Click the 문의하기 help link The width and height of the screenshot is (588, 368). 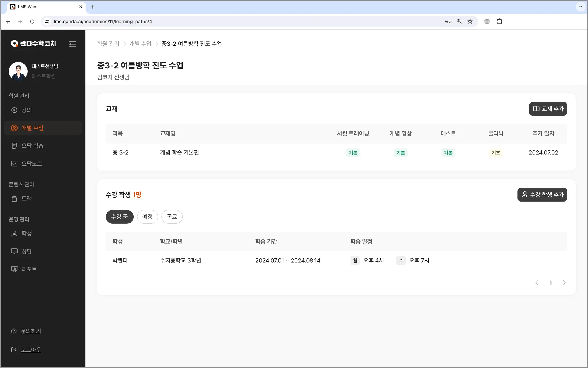coord(31,331)
